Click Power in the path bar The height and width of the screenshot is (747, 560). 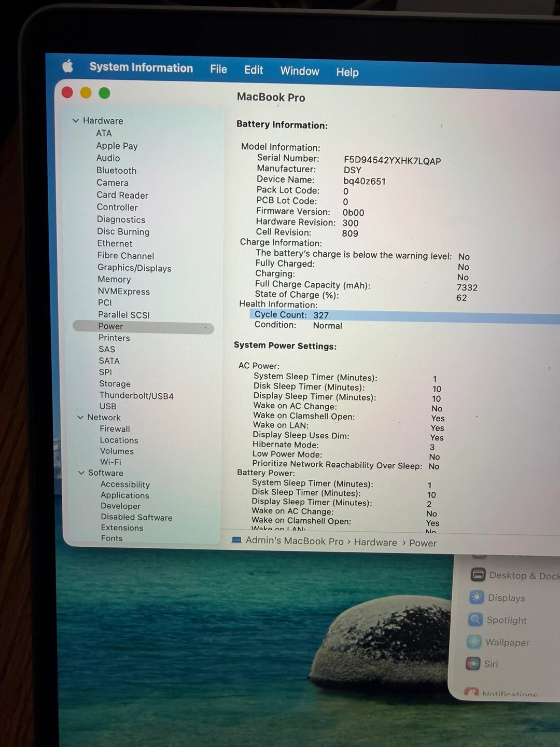tap(423, 543)
